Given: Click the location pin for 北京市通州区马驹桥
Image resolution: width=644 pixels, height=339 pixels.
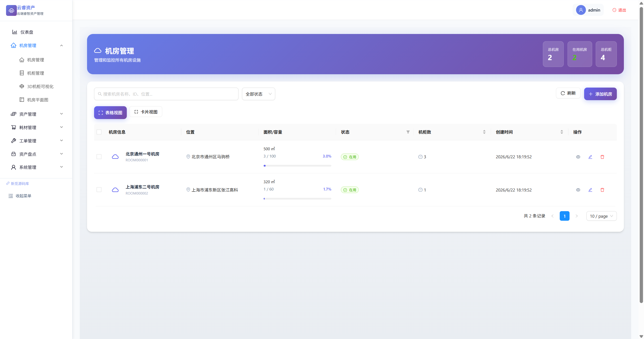Looking at the screenshot, I should click(x=188, y=157).
